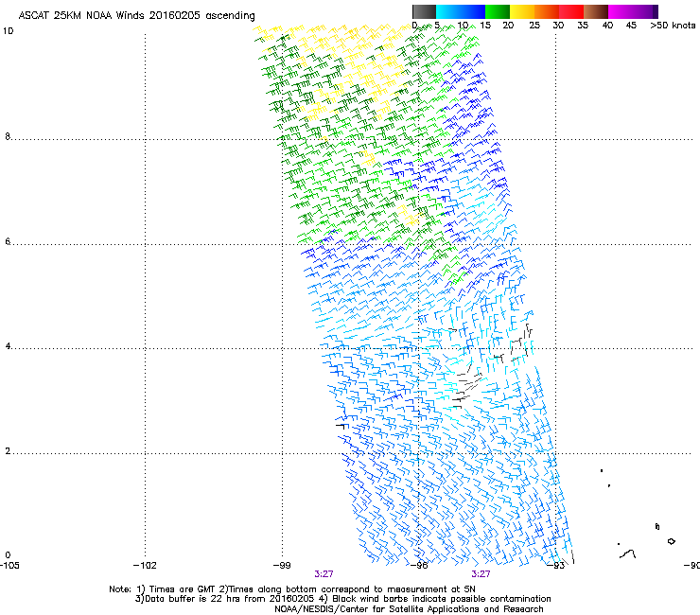This screenshot has width=700, height=615.
Task: Click the 'Data buffer is 22 hrs' note
Action: point(342,599)
